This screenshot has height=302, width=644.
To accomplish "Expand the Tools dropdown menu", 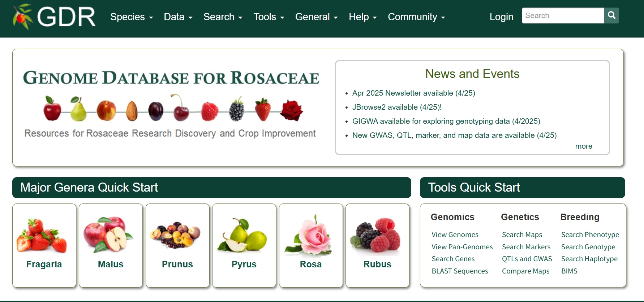I will 269,17.
